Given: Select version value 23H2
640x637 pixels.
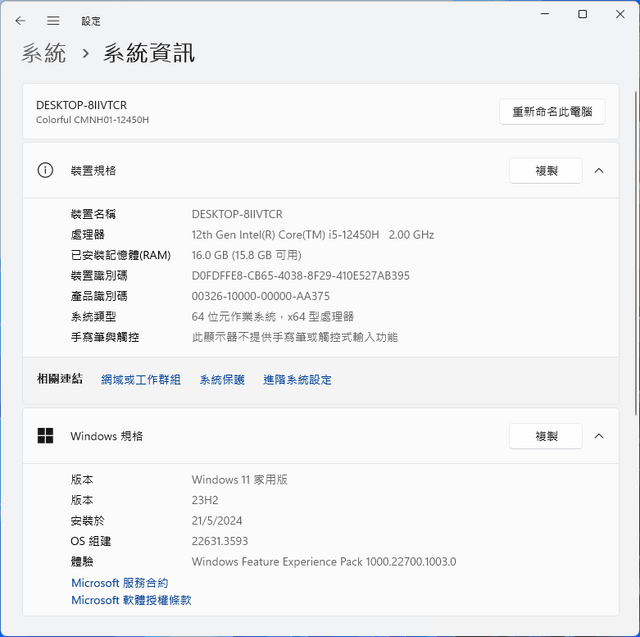Looking at the screenshot, I should [x=205, y=500].
